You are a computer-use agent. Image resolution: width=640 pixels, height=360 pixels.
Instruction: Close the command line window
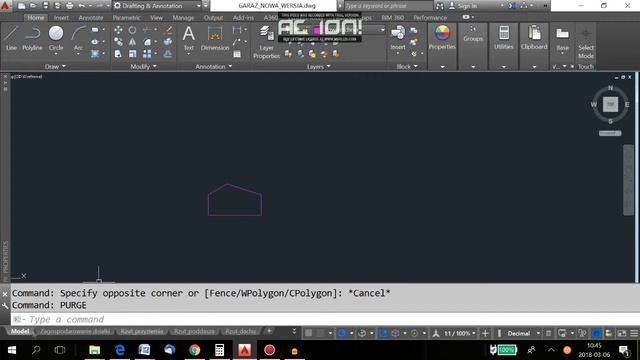tap(5, 294)
